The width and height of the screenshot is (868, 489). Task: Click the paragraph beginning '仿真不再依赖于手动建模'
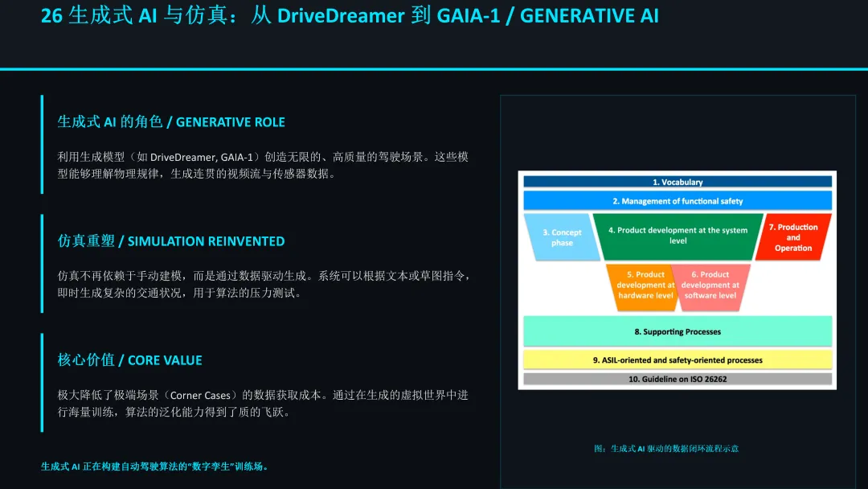coord(264,284)
